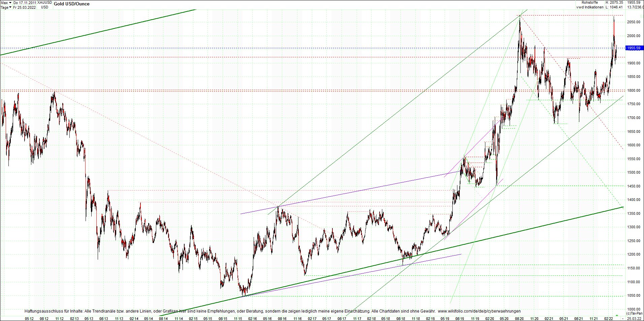Click the green triangle marker at chart bottom
Screen dimensions: 644x321
(x=617, y=316)
